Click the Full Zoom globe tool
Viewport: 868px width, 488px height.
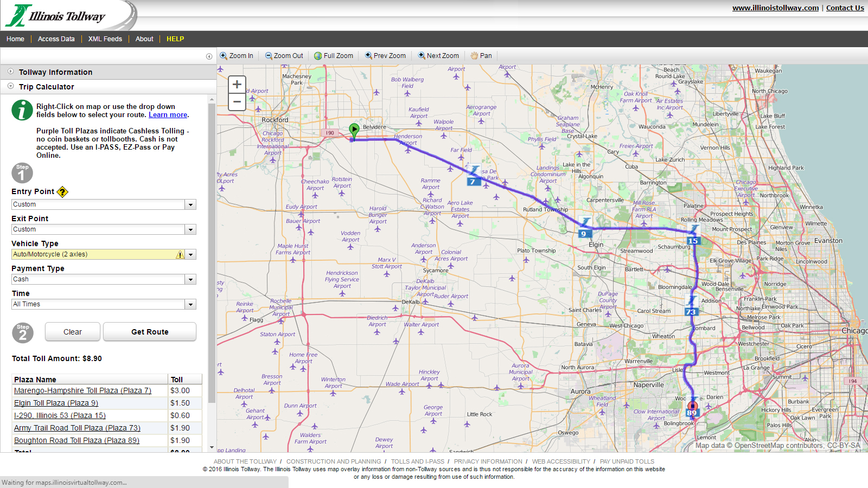(x=334, y=56)
